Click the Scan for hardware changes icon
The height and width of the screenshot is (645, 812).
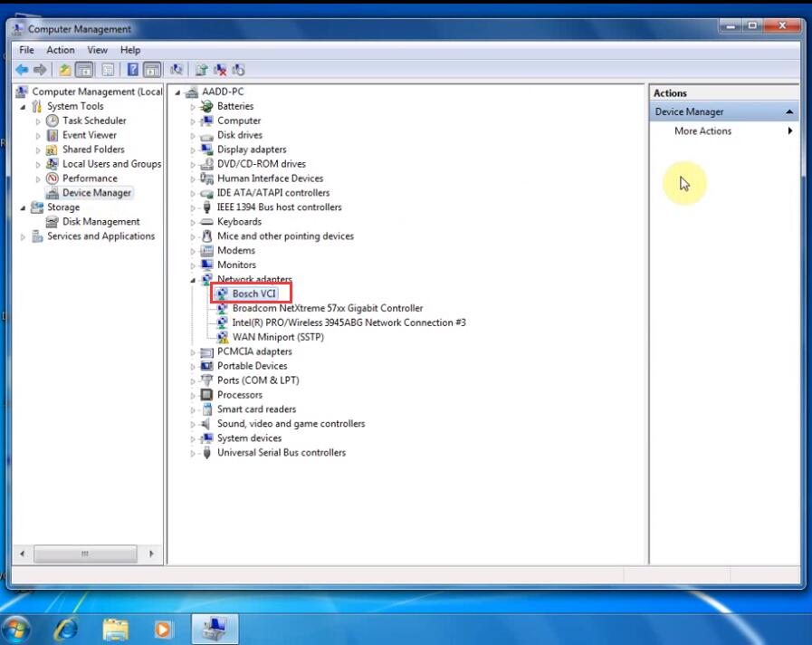pyautogui.click(x=177, y=70)
